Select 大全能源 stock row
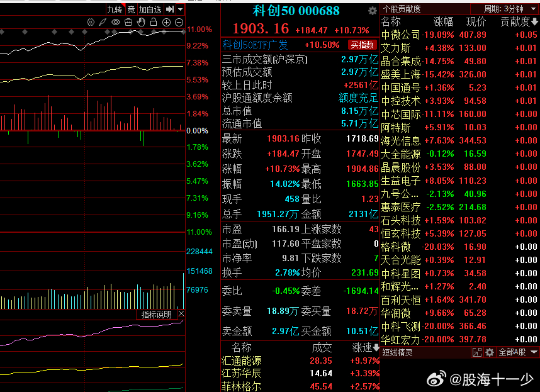 click(459, 154)
